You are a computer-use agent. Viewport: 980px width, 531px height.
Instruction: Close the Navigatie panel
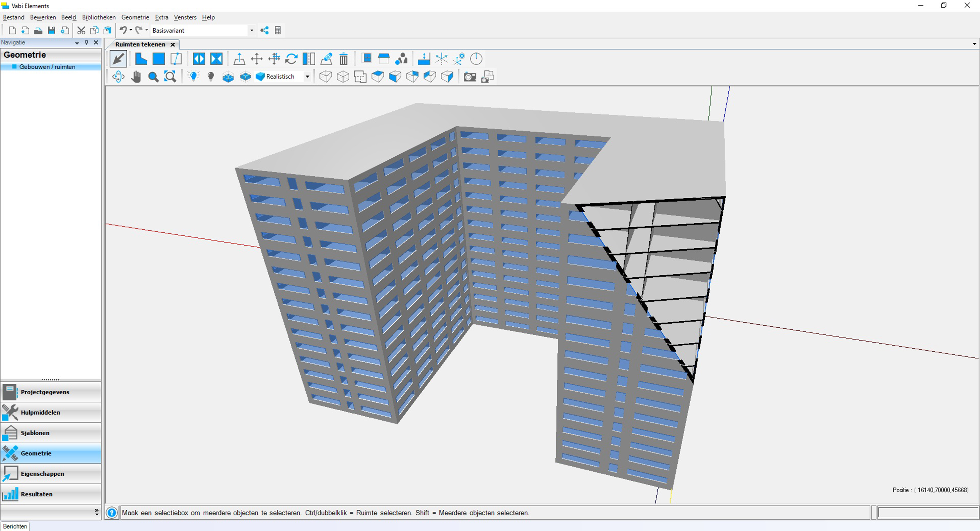(96, 43)
